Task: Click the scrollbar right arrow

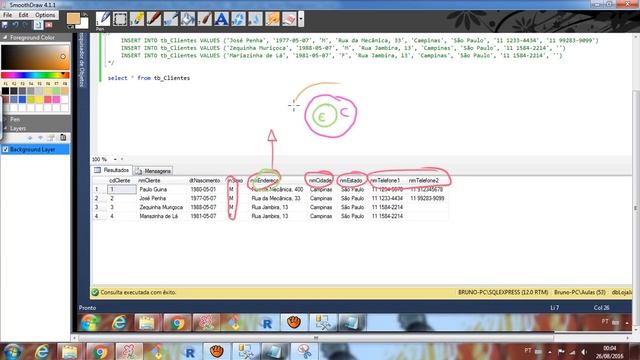Action: click(628, 338)
